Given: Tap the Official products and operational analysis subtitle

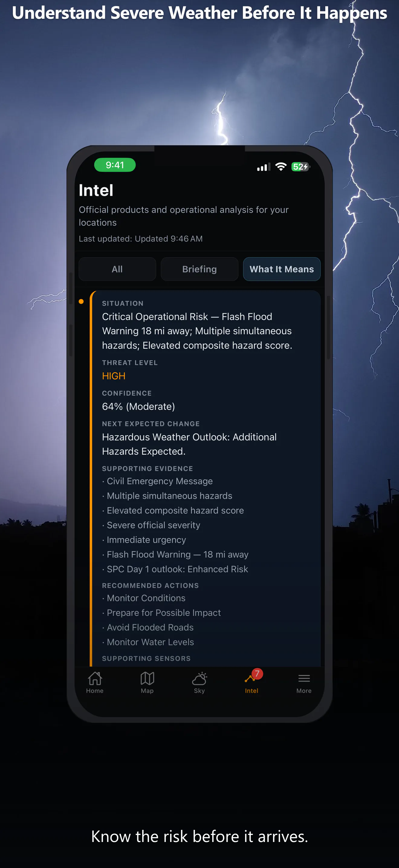Looking at the screenshot, I should coord(184,216).
